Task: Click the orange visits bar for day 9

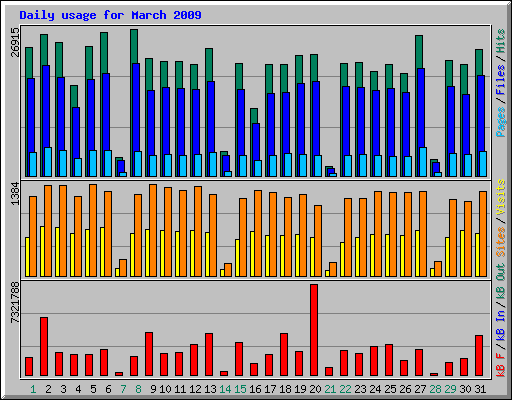Action: [153, 230]
